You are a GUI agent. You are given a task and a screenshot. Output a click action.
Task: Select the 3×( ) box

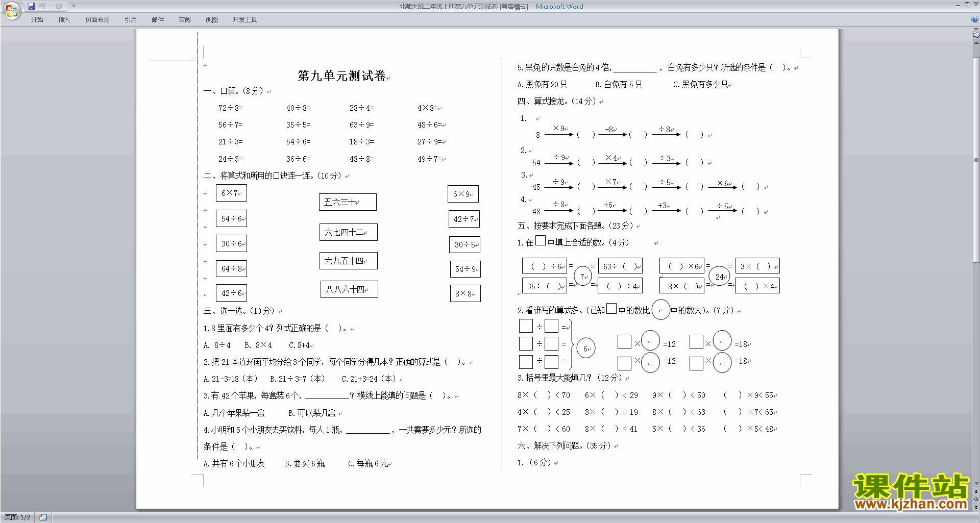tap(757, 266)
